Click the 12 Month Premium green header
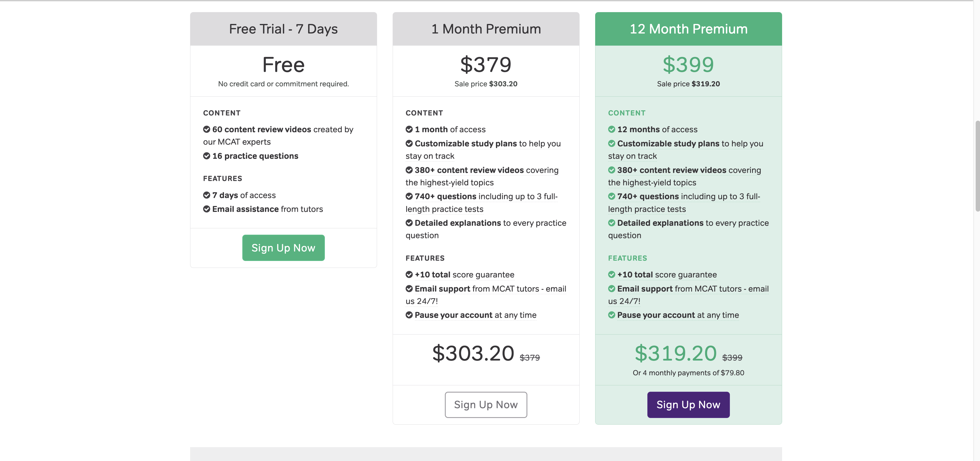This screenshot has height=461, width=980. click(x=688, y=29)
